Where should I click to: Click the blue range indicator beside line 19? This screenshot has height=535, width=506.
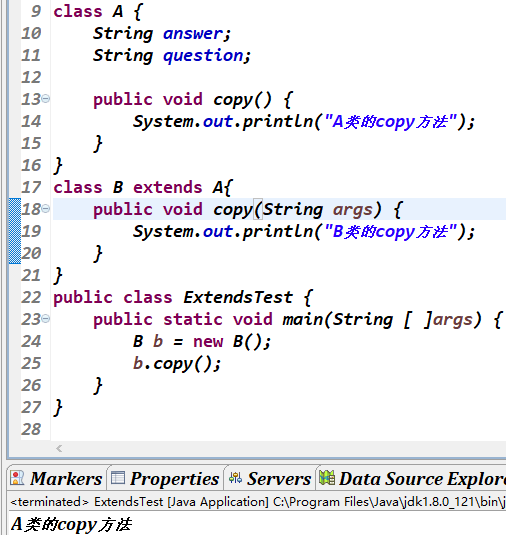(x=15, y=231)
